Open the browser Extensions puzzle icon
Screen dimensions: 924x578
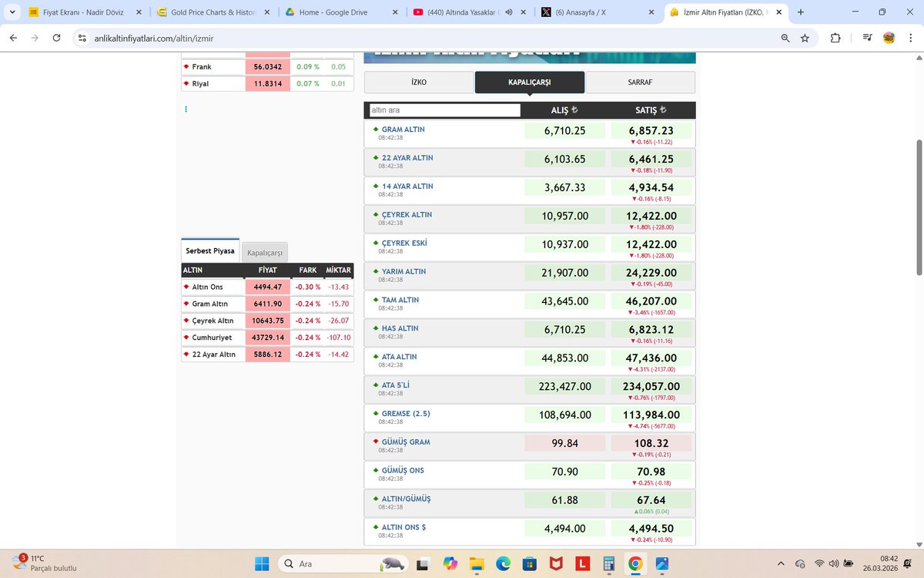tap(836, 38)
